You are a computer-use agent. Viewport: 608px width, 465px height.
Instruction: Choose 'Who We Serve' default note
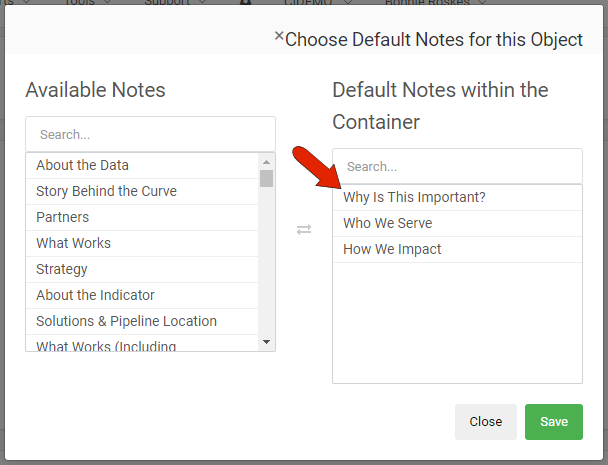point(387,223)
